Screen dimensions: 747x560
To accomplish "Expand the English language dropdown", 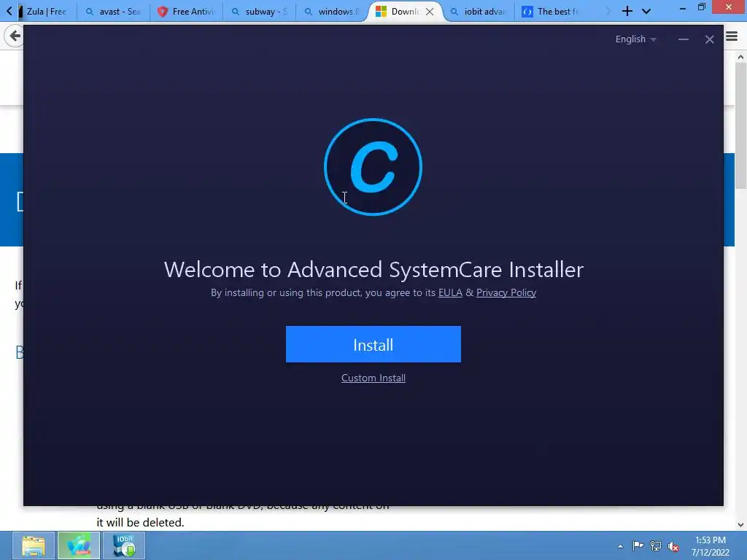I will click(x=635, y=39).
